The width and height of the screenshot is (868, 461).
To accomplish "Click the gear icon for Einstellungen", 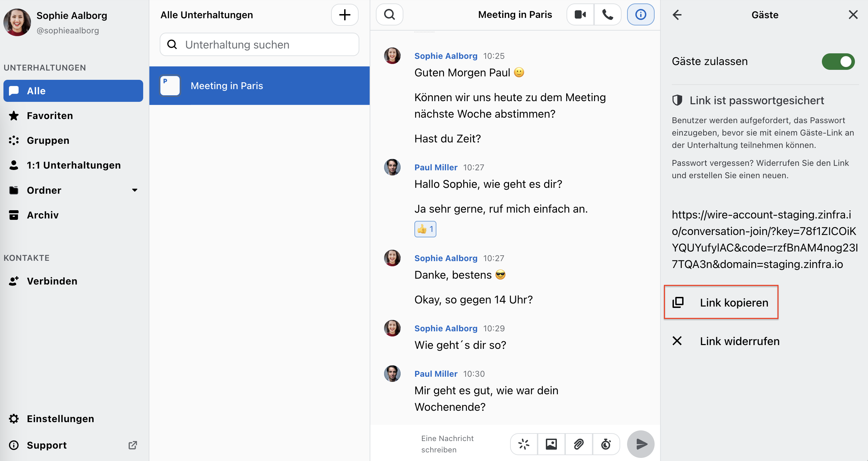I will click(x=14, y=419).
